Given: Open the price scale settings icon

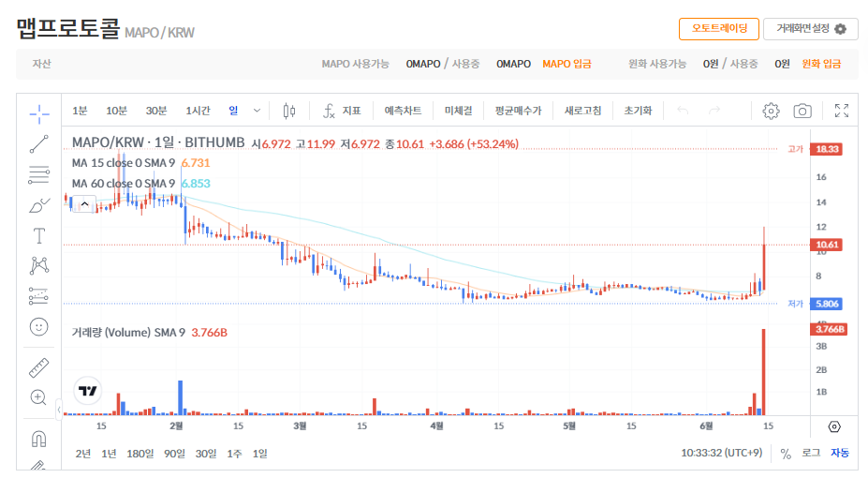Looking at the screenshot, I should pos(834,426).
